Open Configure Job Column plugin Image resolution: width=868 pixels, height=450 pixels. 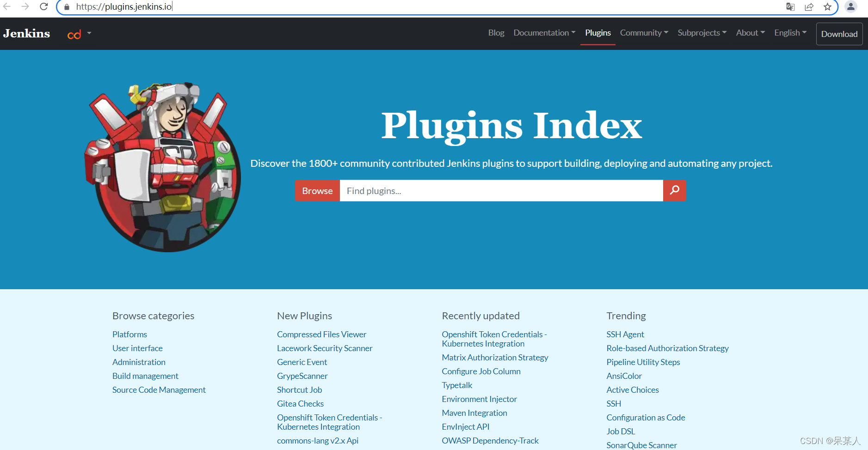pos(481,371)
